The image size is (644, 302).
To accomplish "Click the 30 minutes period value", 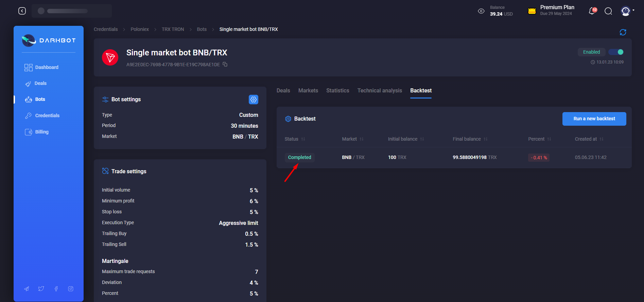I will click(244, 126).
